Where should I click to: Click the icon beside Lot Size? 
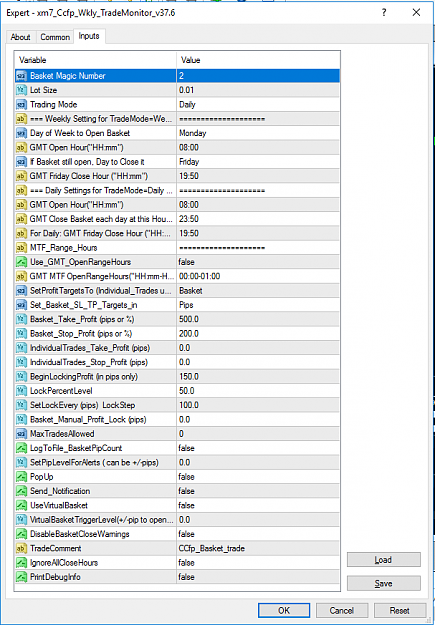(x=21, y=90)
